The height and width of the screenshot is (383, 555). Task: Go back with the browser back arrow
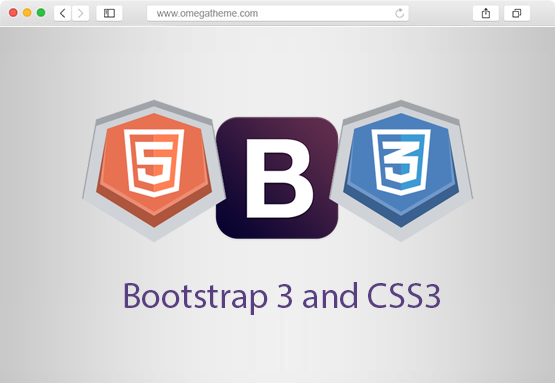pyautogui.click(x=63, y=13)
